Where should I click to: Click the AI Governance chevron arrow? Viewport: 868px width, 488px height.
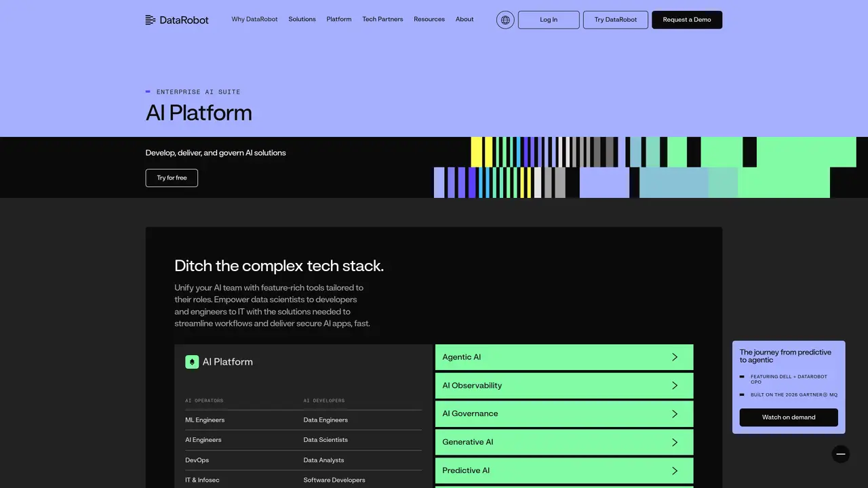675,414
